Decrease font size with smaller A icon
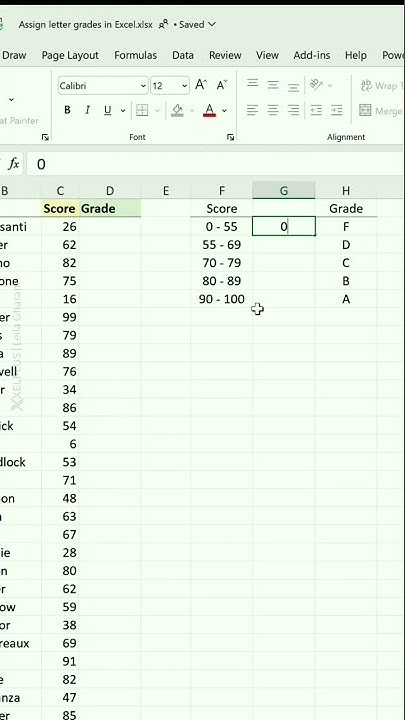The height and width of the screenshot is (720, 405). 222,85
